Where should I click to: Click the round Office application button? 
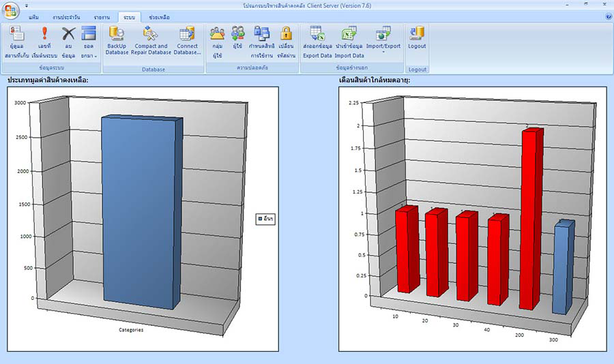[10, 10]
